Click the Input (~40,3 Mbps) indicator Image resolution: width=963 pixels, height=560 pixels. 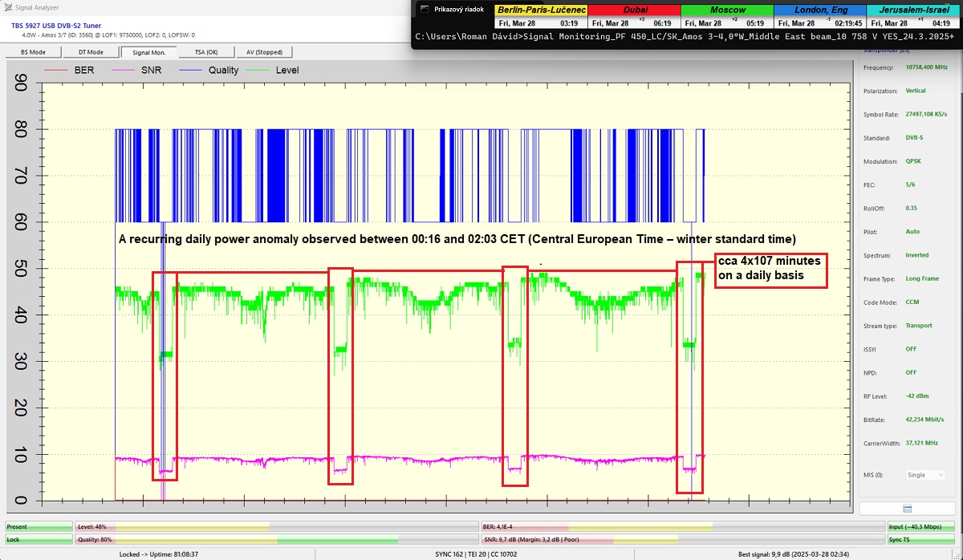coord(920,527)
